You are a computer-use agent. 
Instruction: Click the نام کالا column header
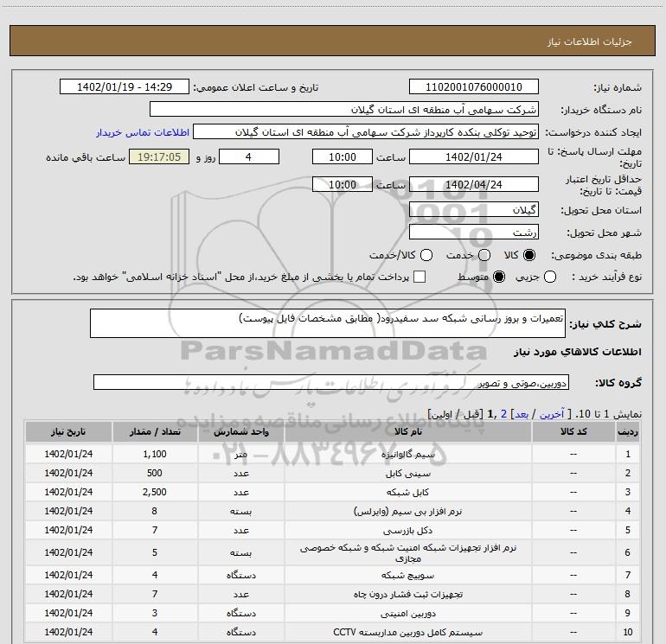click(407, 432)
